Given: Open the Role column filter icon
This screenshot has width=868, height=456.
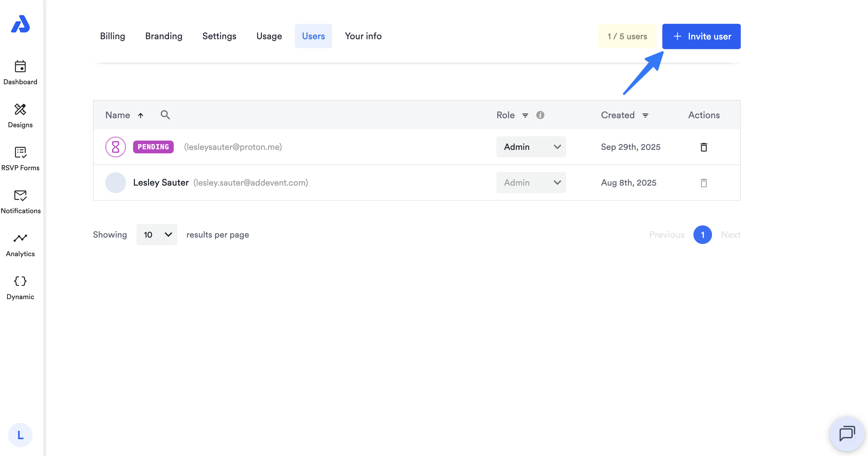Looking at the screenshot, I should (525, 116).
